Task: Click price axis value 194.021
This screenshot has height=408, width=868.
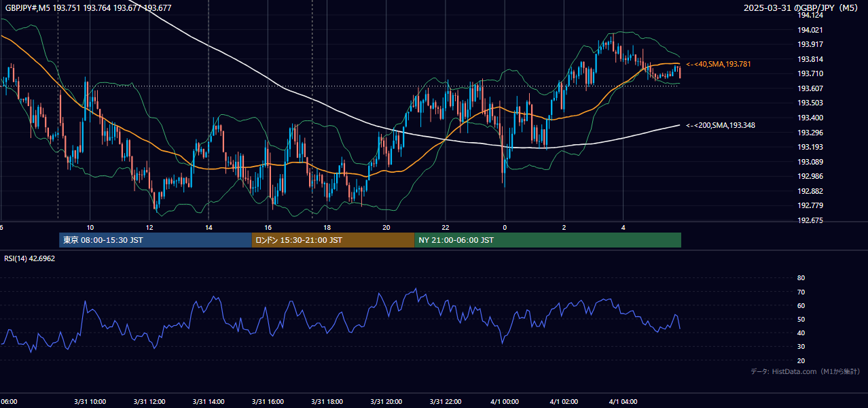Action: pos(811,30)
